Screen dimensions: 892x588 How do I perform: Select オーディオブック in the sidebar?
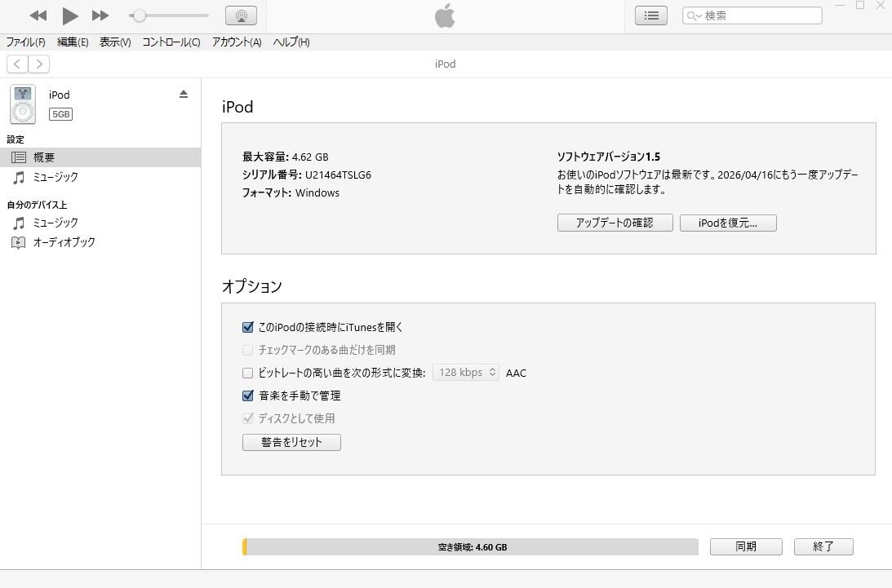pyautogui.click(x=64, y=242)
